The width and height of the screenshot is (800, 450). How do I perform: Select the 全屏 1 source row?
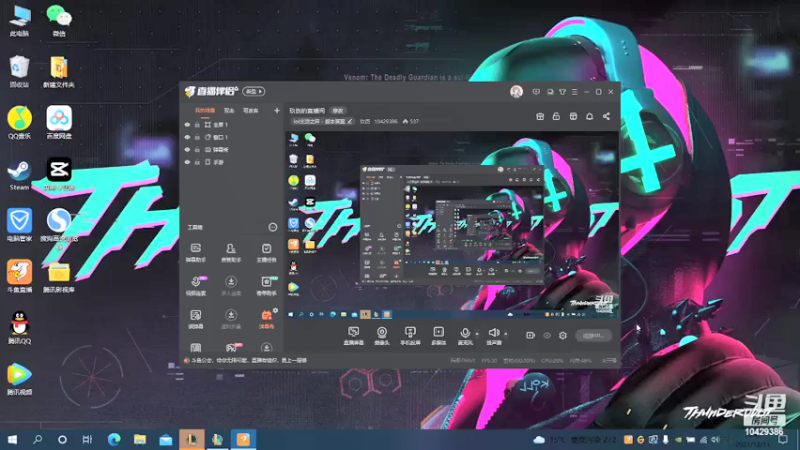tap(232, 124)
